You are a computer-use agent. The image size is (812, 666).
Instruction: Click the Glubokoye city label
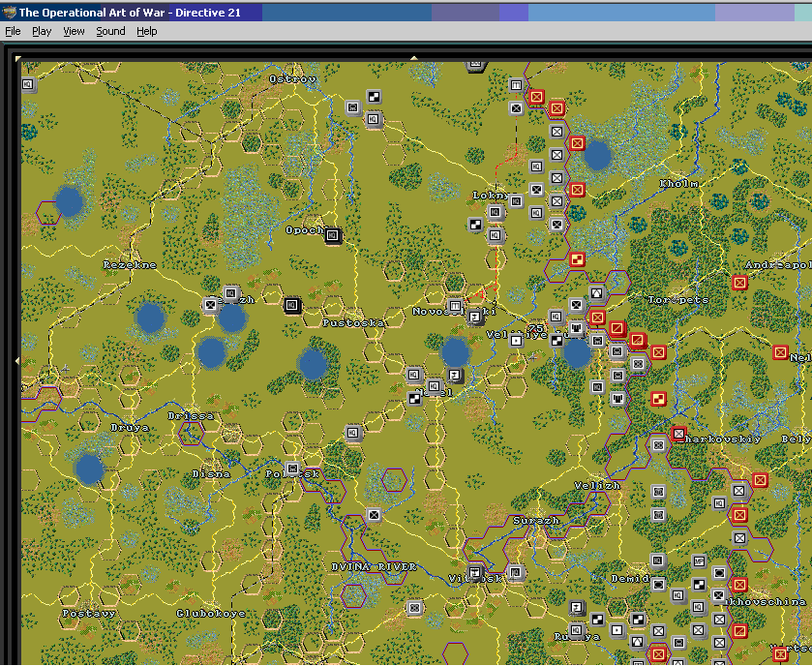tap(211, 613)
